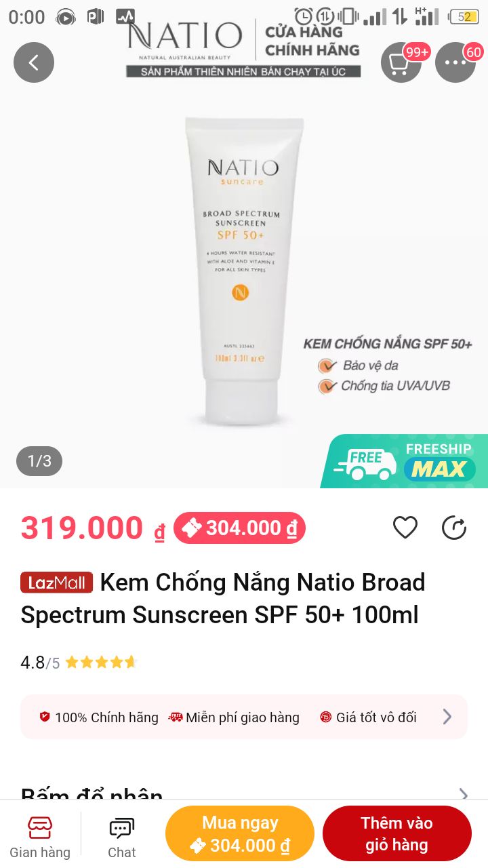Image resolution: width=488 pixels, height=868 pixels.
Task: Tap the 304.000 đ voucher price tag
Action: pos(240,528)
